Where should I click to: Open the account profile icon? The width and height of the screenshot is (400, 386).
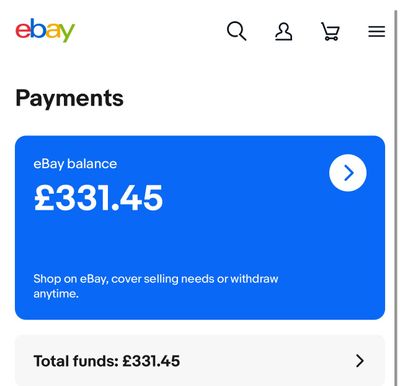(284, 32)
